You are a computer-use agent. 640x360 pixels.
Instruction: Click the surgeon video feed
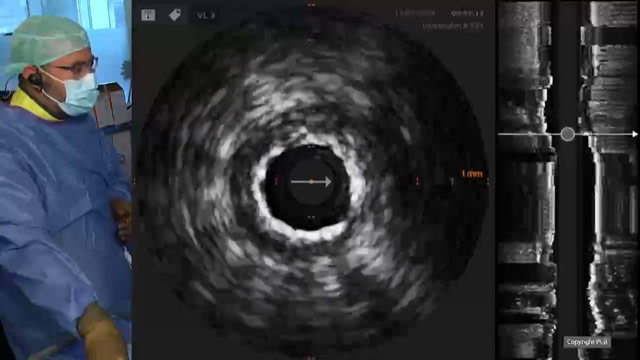pos(66,180)
